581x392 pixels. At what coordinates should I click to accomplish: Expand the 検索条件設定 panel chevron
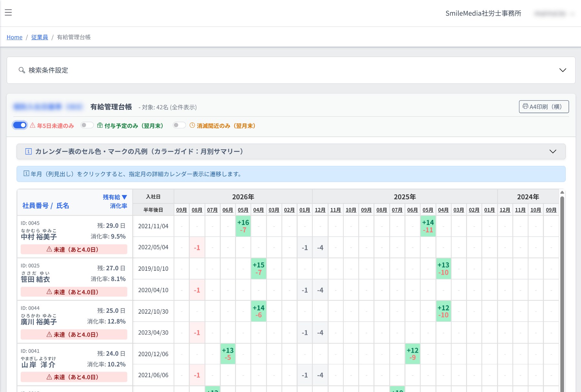coord(563,70)
